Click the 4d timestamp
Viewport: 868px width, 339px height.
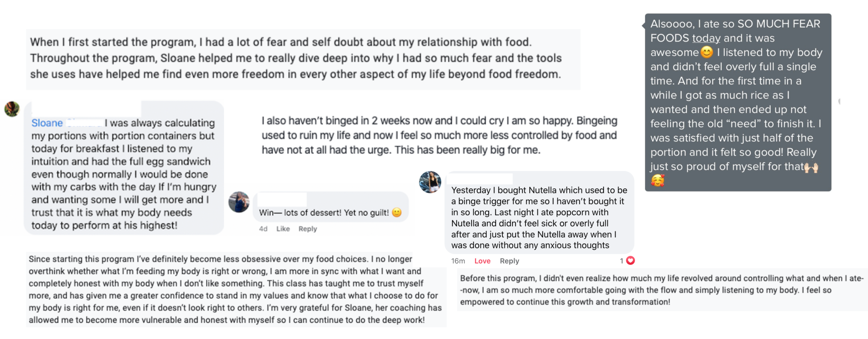pyautogui.click(x=263, y=229)
